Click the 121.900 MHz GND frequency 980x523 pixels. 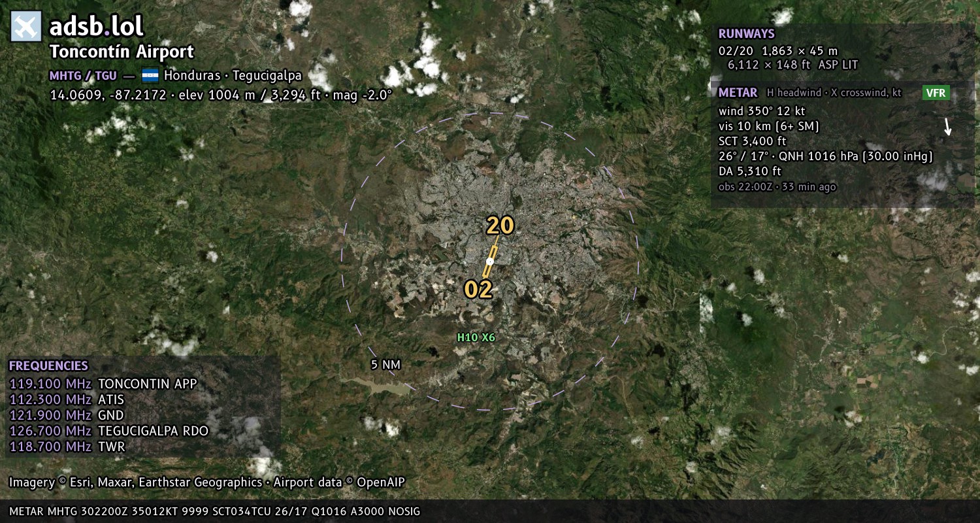(x=66, y=415)
